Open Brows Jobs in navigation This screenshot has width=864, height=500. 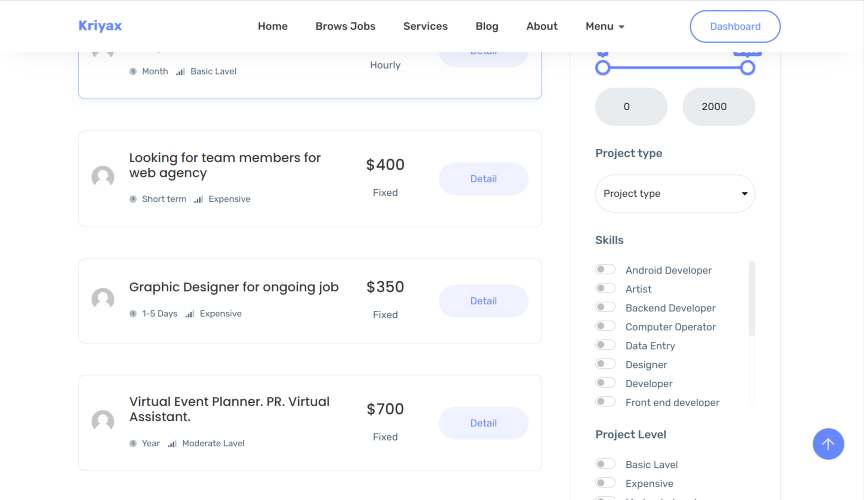tap(345, 26)
